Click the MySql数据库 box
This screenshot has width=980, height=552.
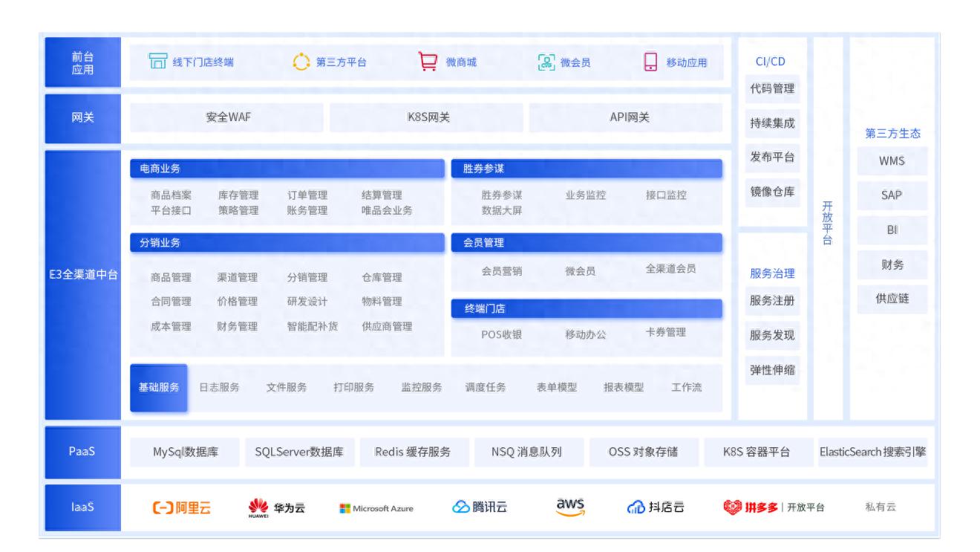tap(186, 452)
